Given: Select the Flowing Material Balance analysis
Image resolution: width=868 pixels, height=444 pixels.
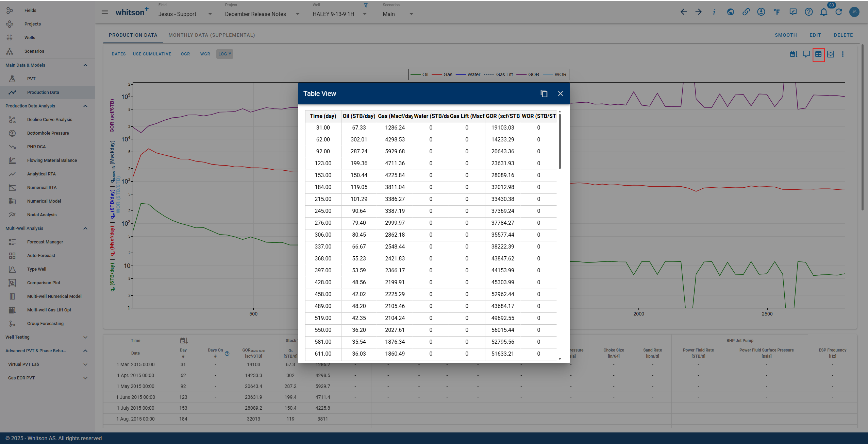Looking at the screenshot, I should (x=52, y=160).
